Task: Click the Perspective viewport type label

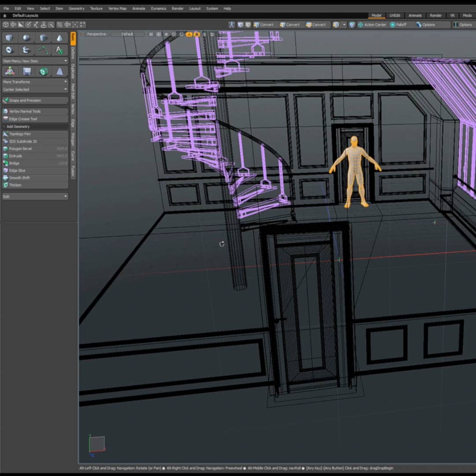Action: click(96, 34)
